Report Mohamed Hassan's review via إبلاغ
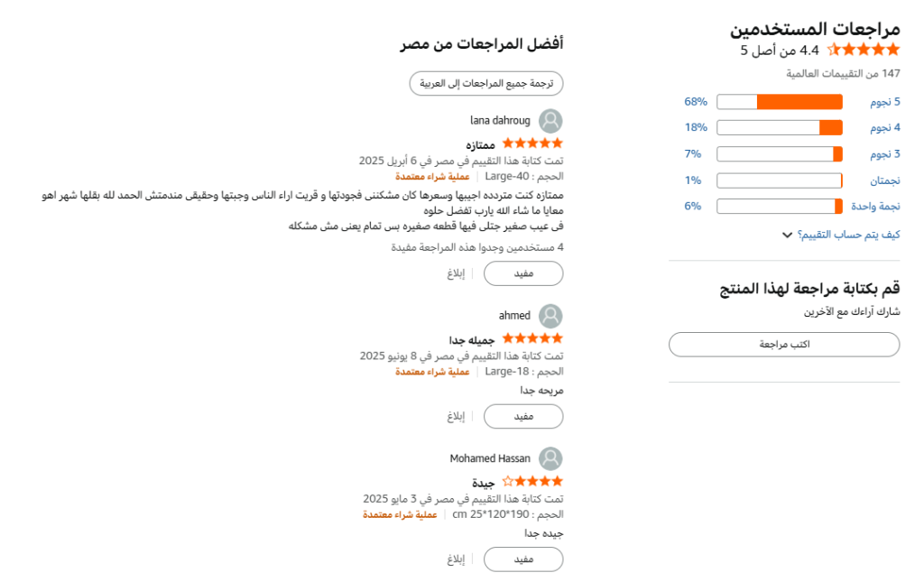Image resolution: width=924 pixels, height=582 pixels. (x=456, y=559)
